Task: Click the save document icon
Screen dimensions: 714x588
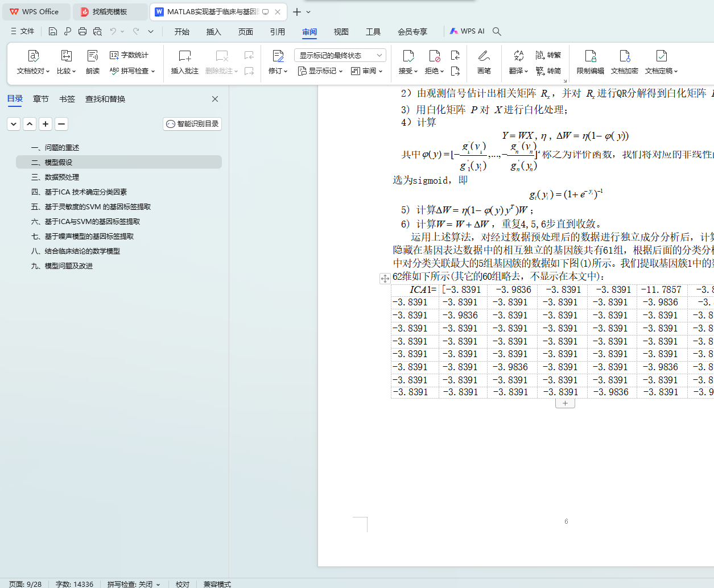Action: point(53,31)
